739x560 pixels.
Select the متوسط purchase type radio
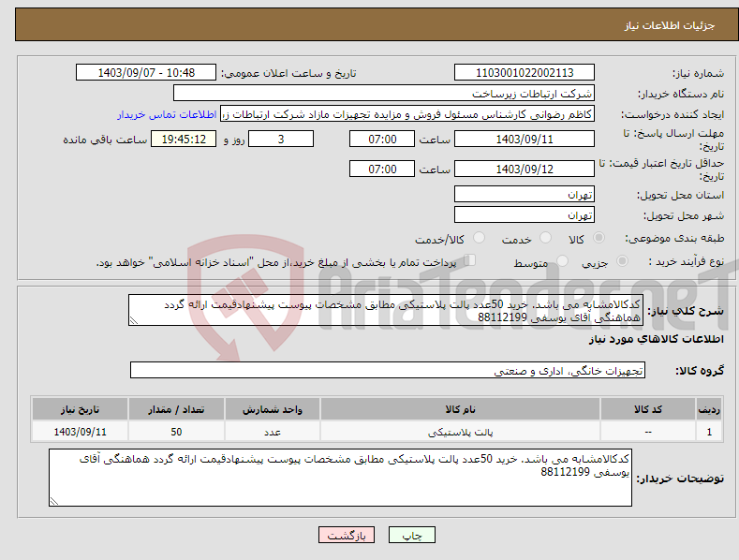562,260
